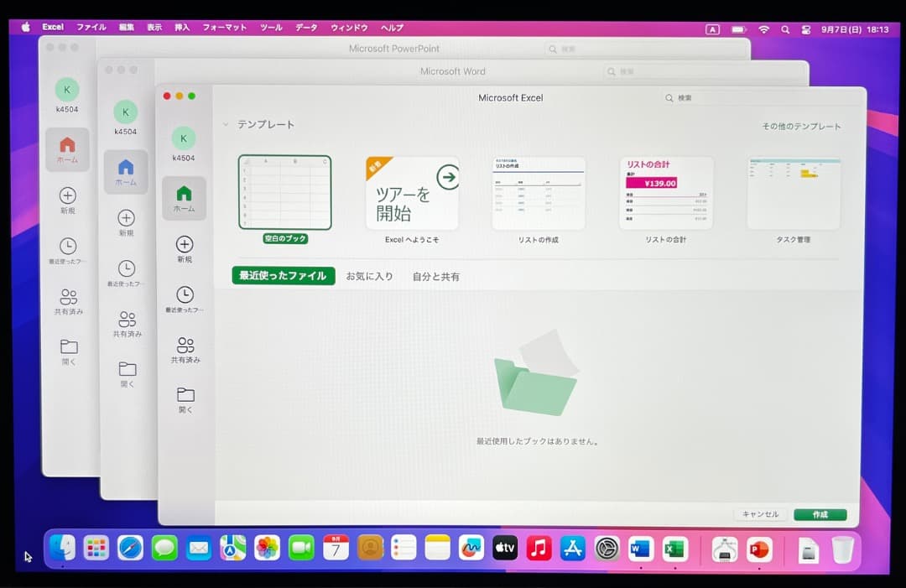
Task: Click the Spotlight search icon in menu bar
Action: (x=785, y=28)
